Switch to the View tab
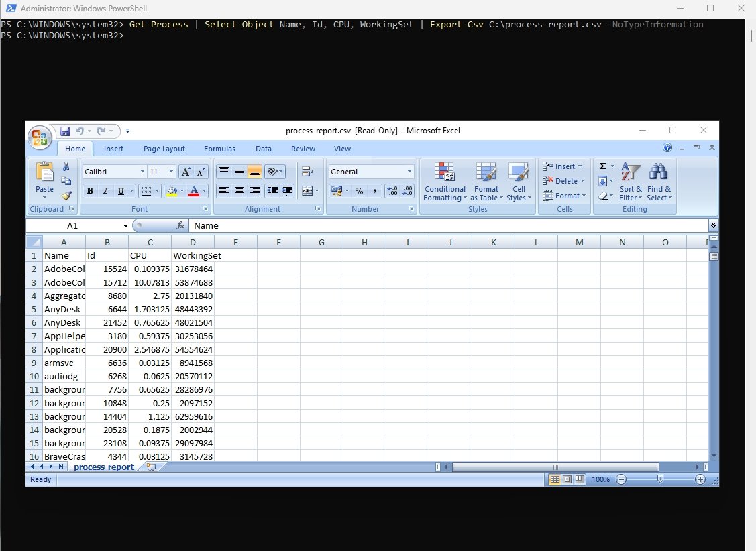The image size is (756, 551). point(342,149)
